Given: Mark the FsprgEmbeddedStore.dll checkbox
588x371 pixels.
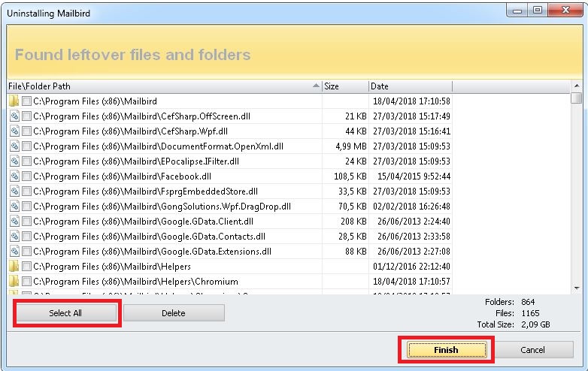Looking at the screenshot, I should [26, 191].
